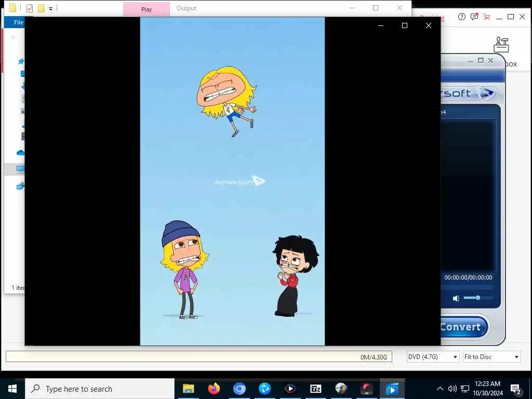The width and height of the screenshot is (532, 399).
Task: Open File Explorer from the taskbar
Action: coord(188,389)
